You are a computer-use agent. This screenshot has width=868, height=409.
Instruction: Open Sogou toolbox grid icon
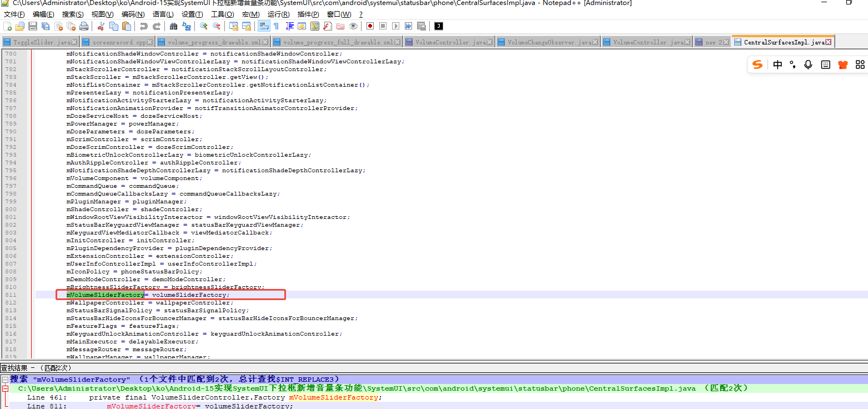click(x=860, y=64)
